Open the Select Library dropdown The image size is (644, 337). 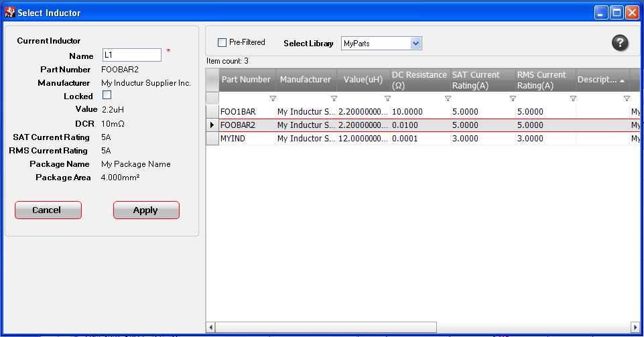click(x=415, y=43)
